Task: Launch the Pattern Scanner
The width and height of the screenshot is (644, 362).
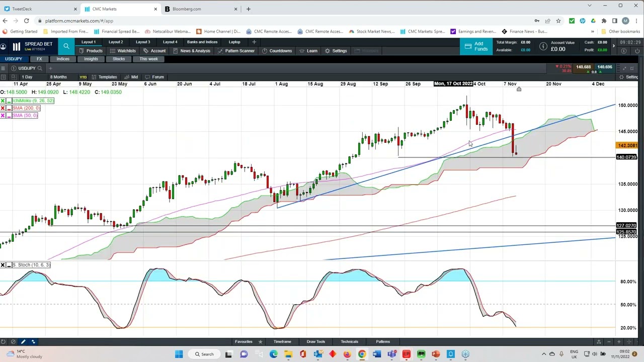Action: click(235, 51)
